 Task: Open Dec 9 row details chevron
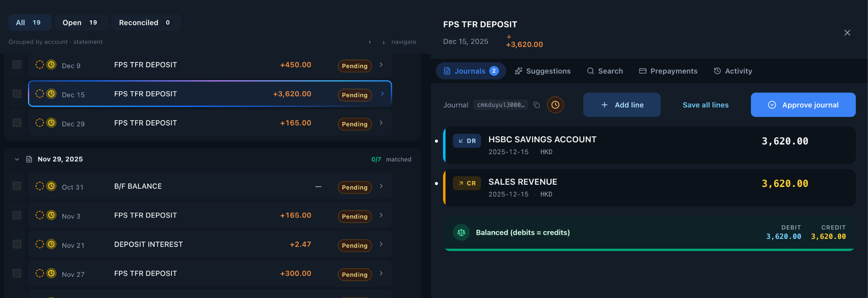[381, 65]
